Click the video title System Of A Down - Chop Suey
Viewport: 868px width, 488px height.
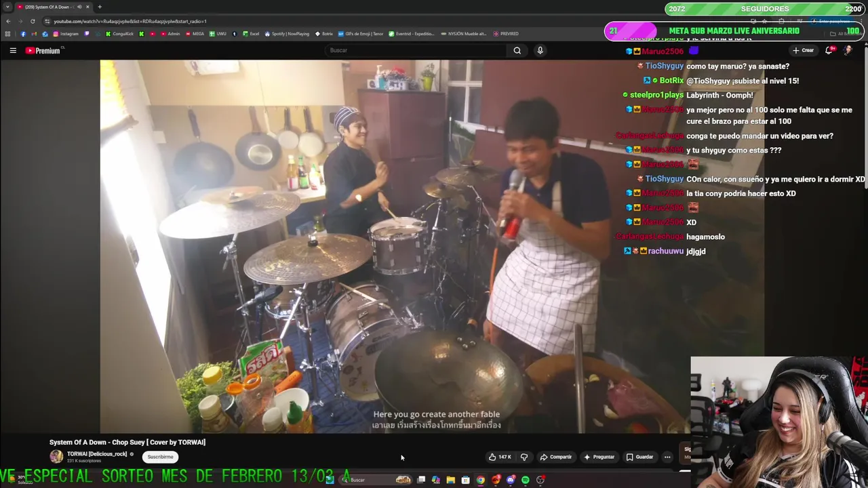tap(127, 442)
